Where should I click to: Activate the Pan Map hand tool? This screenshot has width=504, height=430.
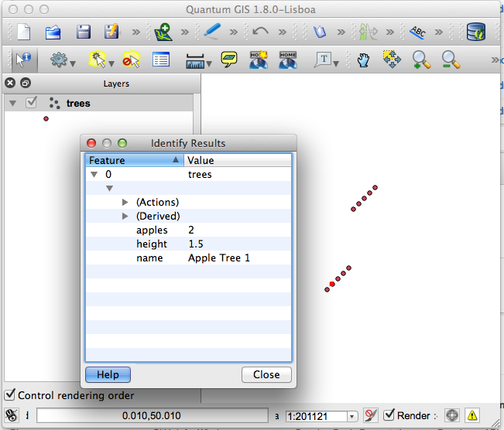pyautogui.click(x=364, y=60)
